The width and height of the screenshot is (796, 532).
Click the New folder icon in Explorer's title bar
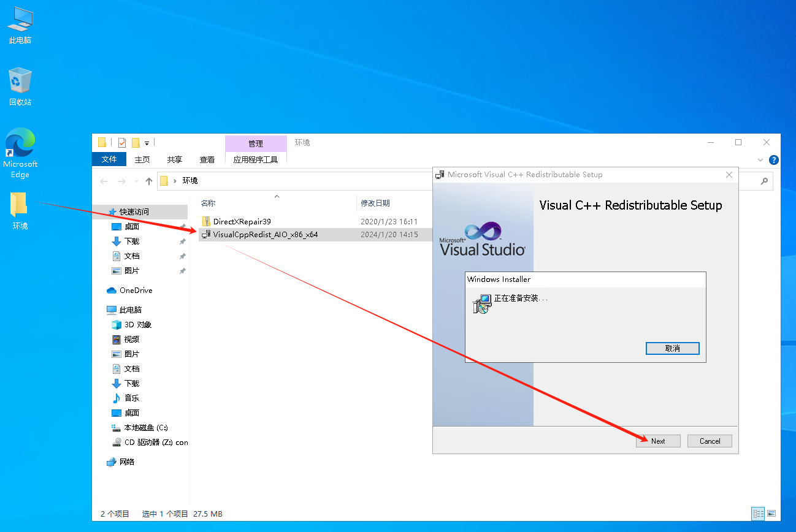click(136, 143)
